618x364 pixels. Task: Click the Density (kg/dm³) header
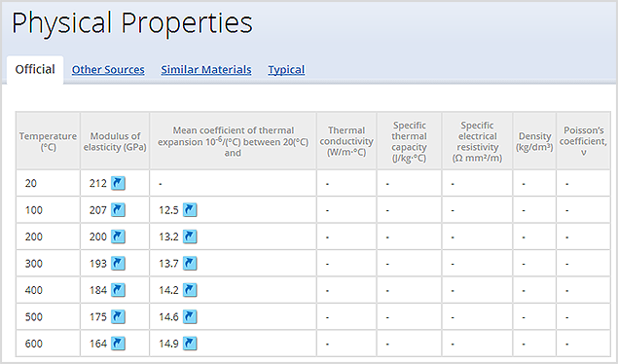tap(534, 141)
